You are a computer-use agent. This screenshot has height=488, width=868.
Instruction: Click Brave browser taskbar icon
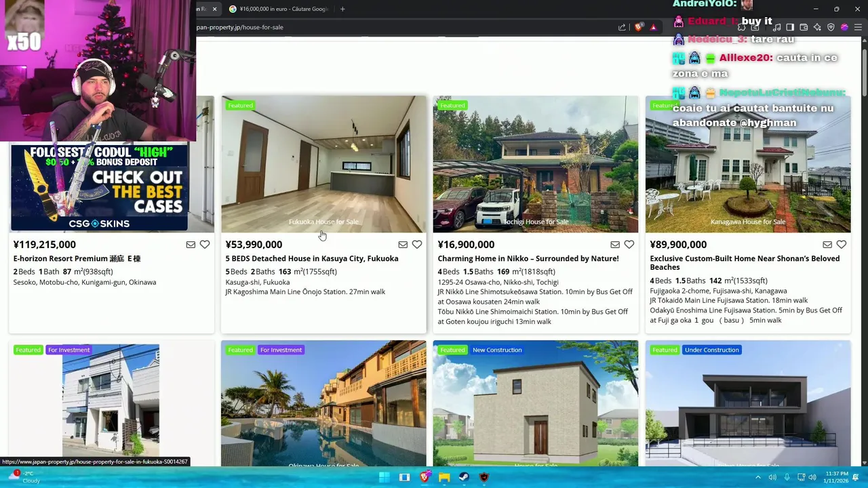(x=425, y=477)
